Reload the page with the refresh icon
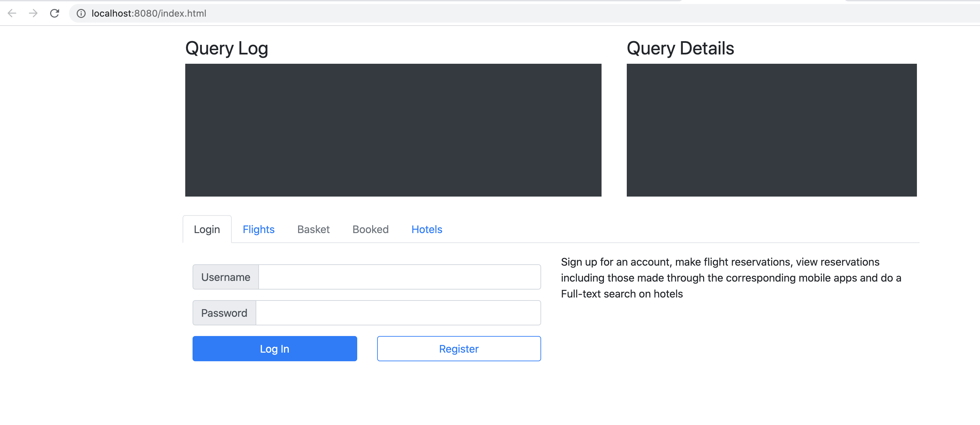 54,13
